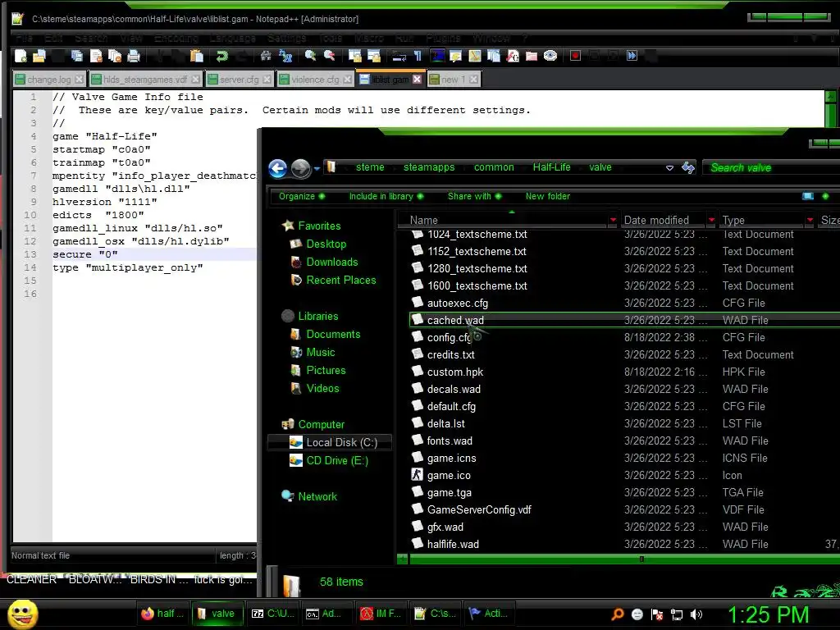Open Find with the binoculars icon

pos(266,56)
